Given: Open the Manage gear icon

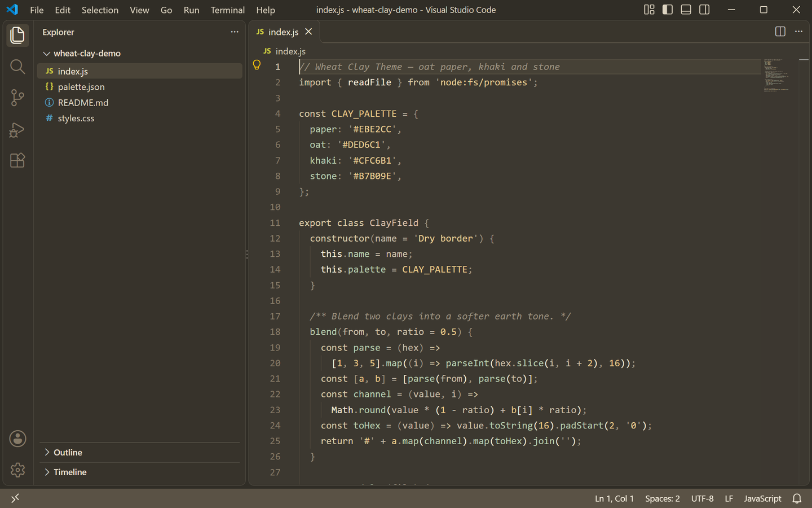Looking at the screenshot, I should 17,470.
